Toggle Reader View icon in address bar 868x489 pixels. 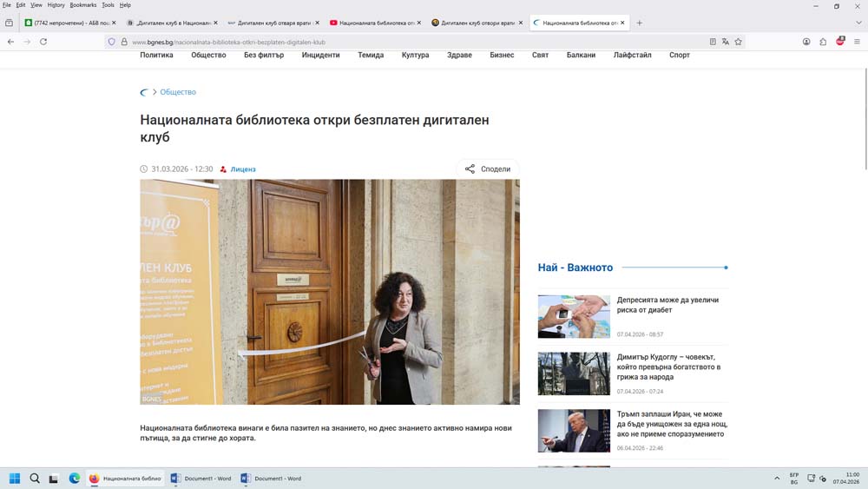[x=713, y=42]
